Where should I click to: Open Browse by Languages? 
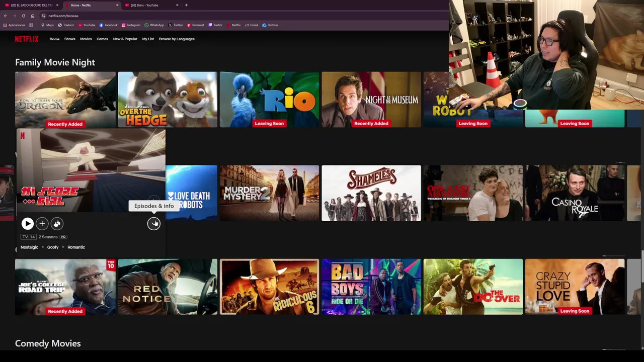pos(177,39)
